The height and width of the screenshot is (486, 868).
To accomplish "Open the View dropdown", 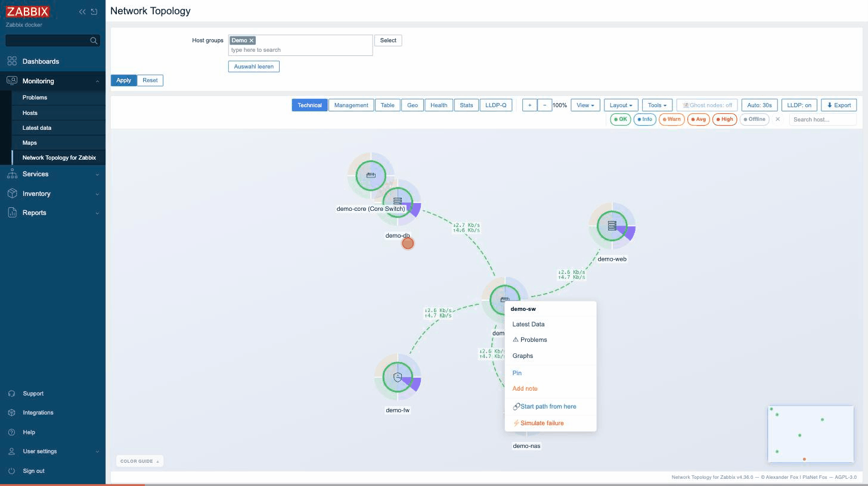I will point(584,105).
